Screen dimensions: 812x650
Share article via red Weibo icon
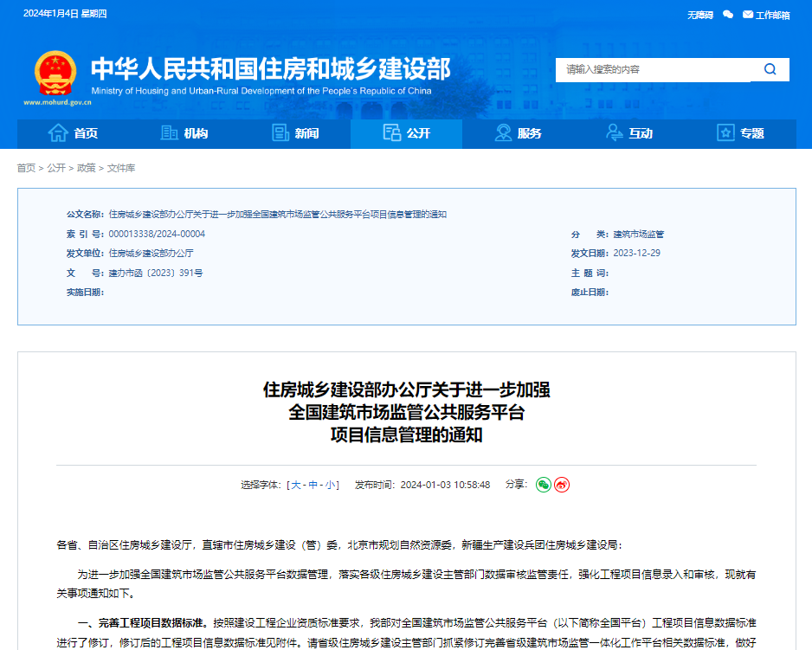point(562,485)
